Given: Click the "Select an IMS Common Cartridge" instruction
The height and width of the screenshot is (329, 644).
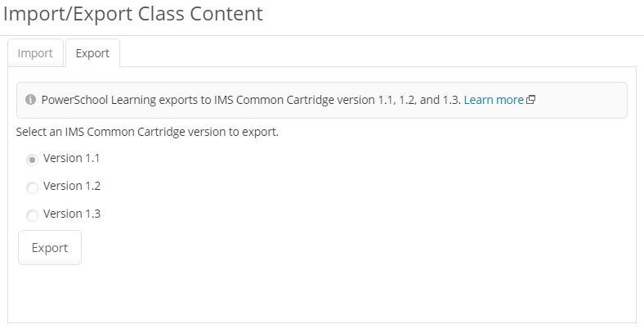Looking at the screenshot, I should pos(147,131).
